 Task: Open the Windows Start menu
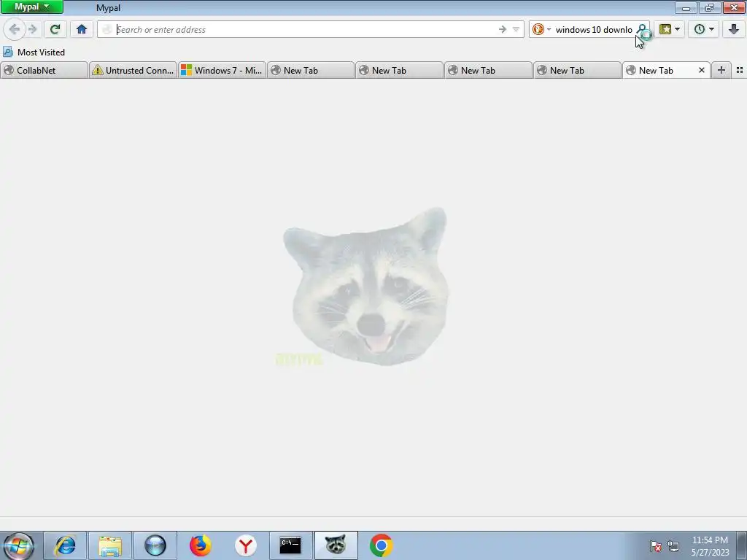point(18,545)
